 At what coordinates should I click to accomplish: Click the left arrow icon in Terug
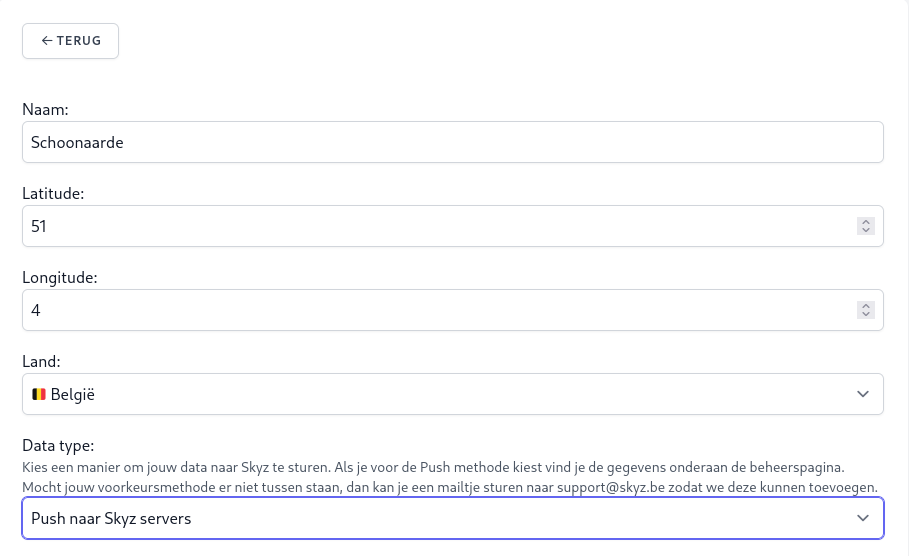point(46,41)
